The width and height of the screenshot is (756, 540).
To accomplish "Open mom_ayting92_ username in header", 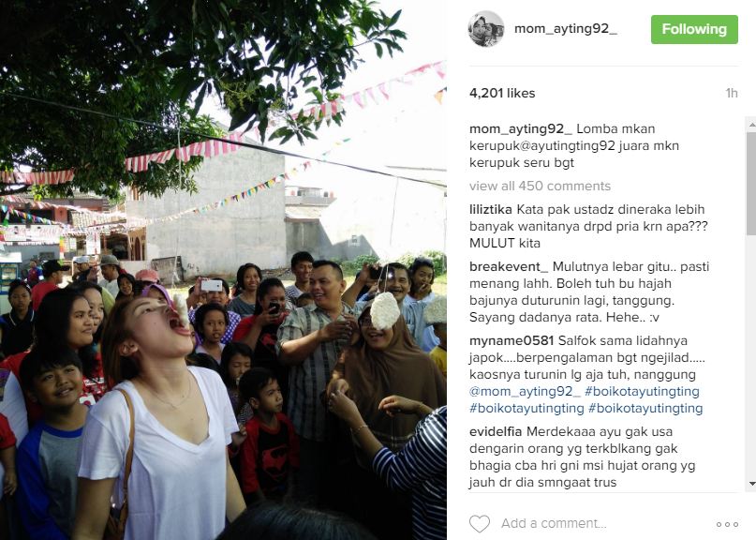I will [566, 29].
